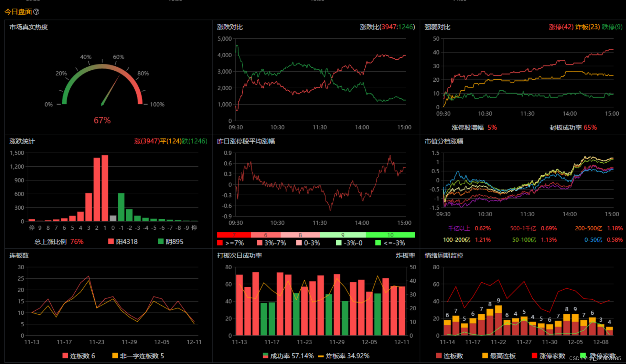626x364 pixels.
Task: Click the green -1 bar in 涨跌统计 histogram
Action: coord(121,207)
